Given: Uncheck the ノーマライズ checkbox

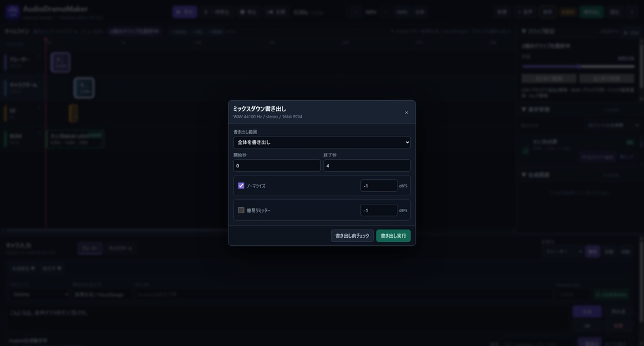Looking at the screenshot, I should (x=241, y=186).
